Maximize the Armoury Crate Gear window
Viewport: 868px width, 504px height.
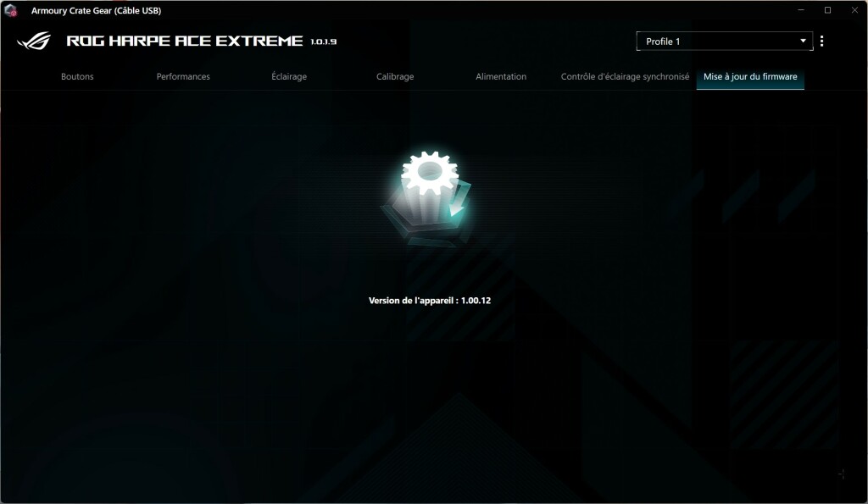pos(827,10)
